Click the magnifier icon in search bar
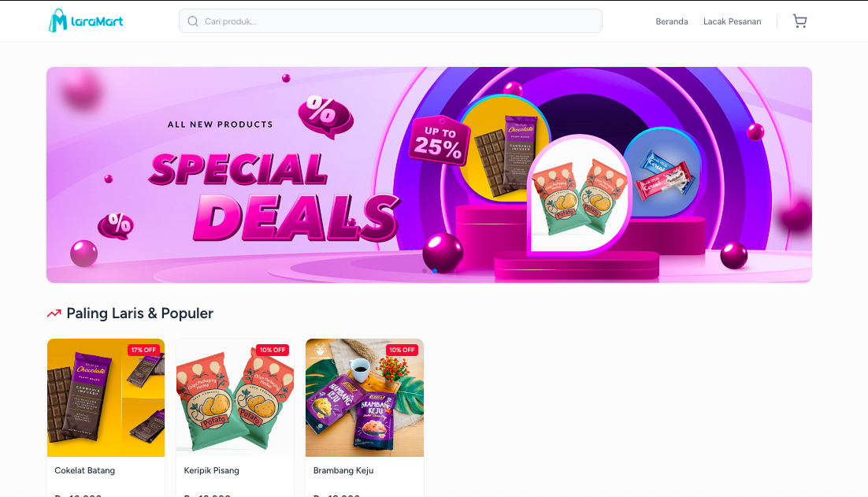 click(193, 21)
